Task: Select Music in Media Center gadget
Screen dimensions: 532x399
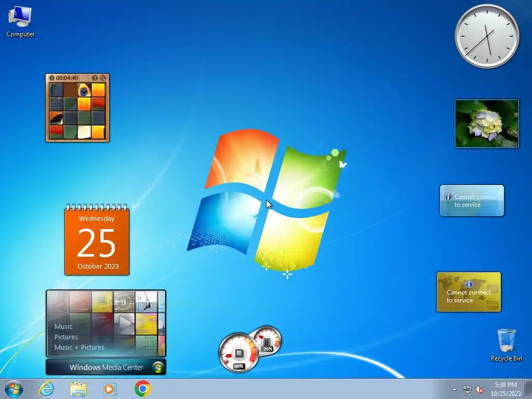Action: (x=63, y=327)
